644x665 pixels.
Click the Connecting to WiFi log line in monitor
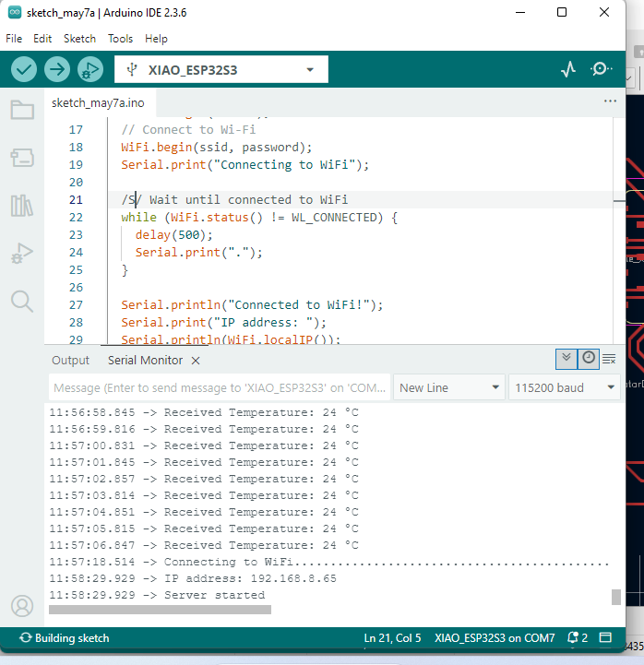pyautogui.click(x=329, y=562)
